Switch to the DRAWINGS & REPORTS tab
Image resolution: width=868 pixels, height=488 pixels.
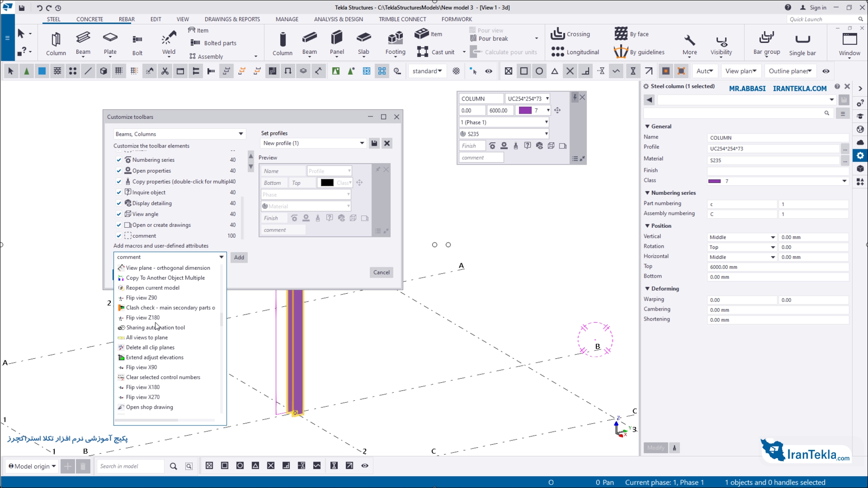[232, 19]
